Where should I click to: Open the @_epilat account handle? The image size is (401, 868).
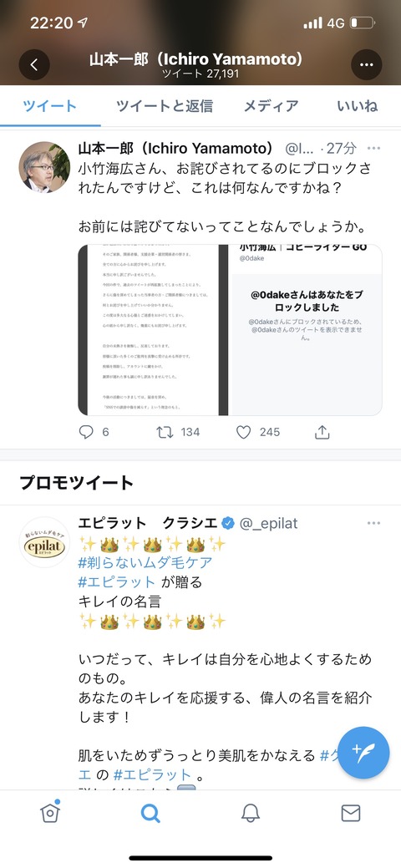pos(269,524)
